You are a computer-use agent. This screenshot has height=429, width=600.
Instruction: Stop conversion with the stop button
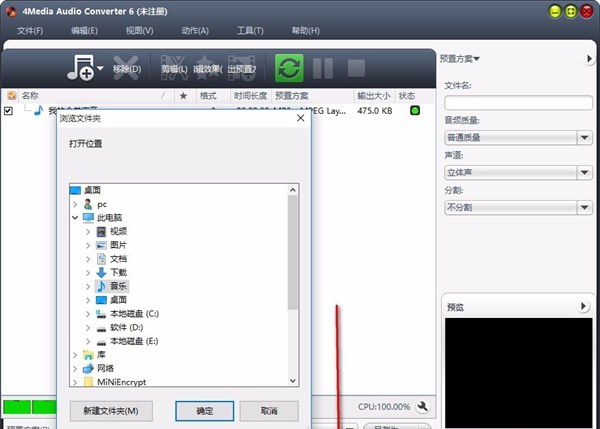pyautogui.click(x=356, y=68)
